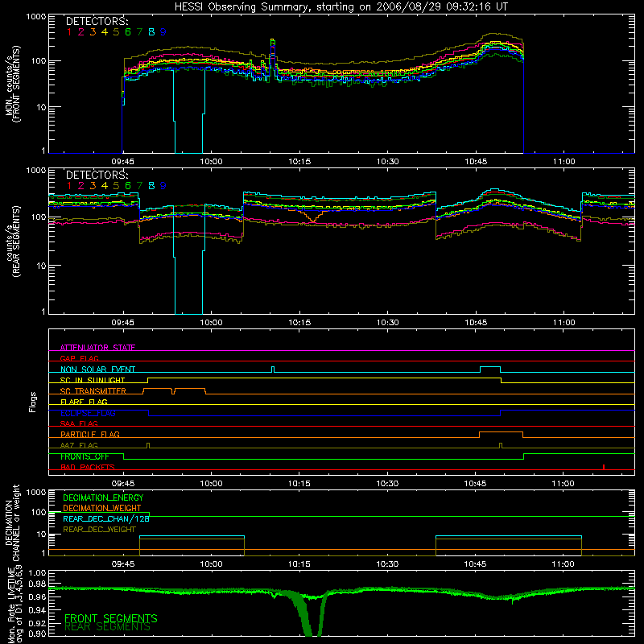The width and height of the screenshot is (644, 644).
Task: Click the ATTENUATOR_STATE flag label
Action: point(97,348)
